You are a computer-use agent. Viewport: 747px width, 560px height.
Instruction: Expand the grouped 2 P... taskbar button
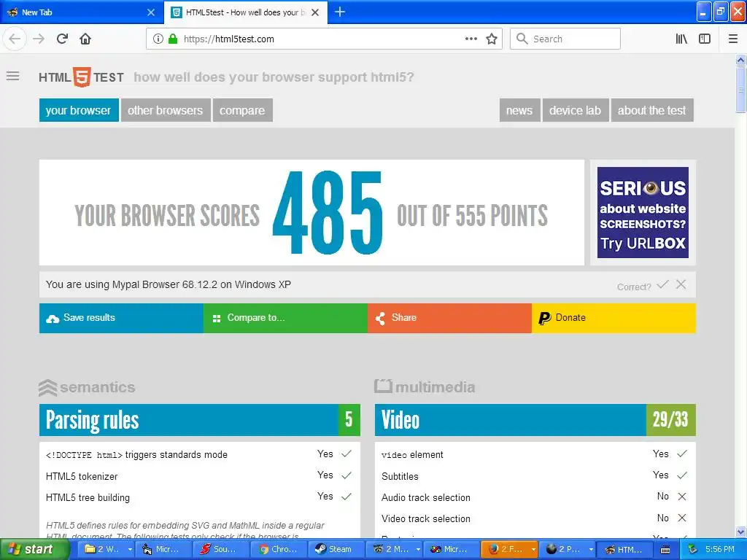click(x=567, y=550)
